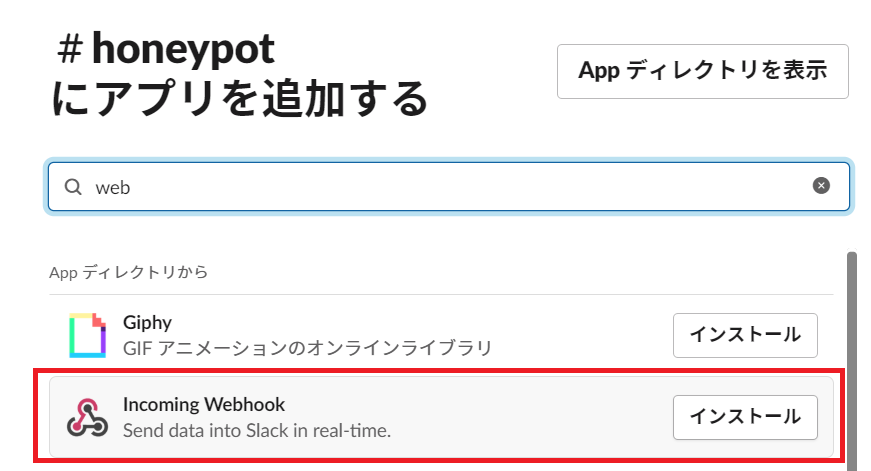Select the Incoming Webhook app name

coord(204,405)
